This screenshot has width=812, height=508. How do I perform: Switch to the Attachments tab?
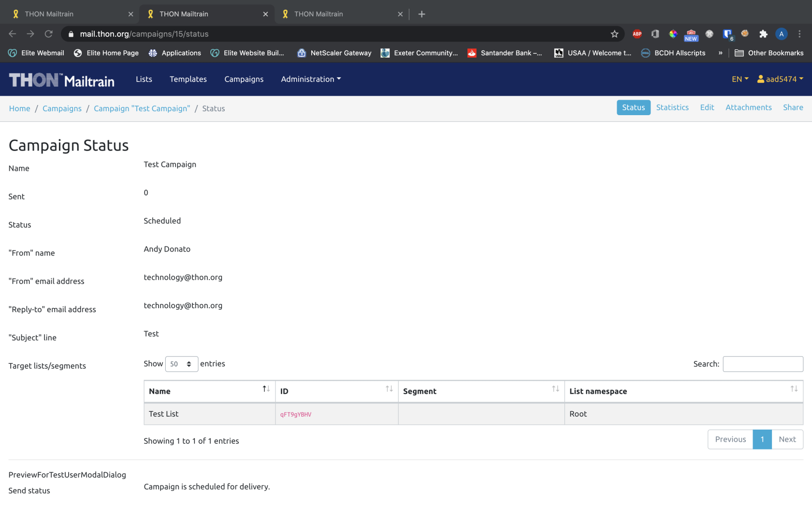point(748,107)
